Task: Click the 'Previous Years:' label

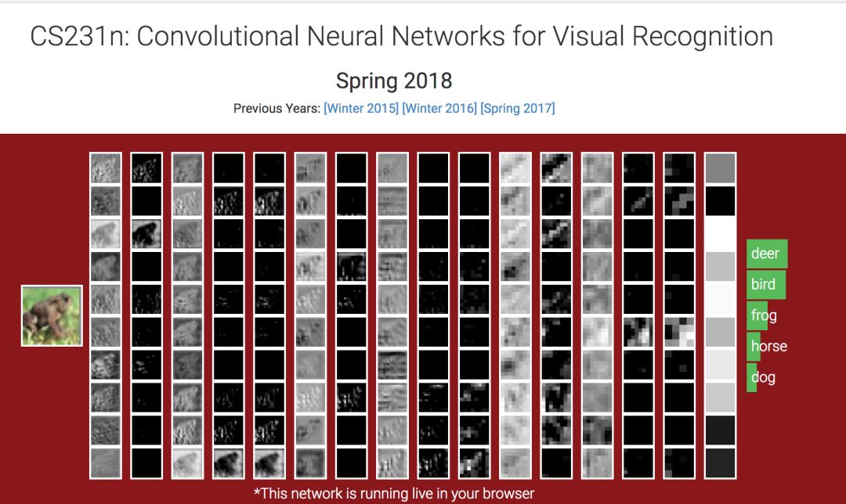Action: click(277, 108)
